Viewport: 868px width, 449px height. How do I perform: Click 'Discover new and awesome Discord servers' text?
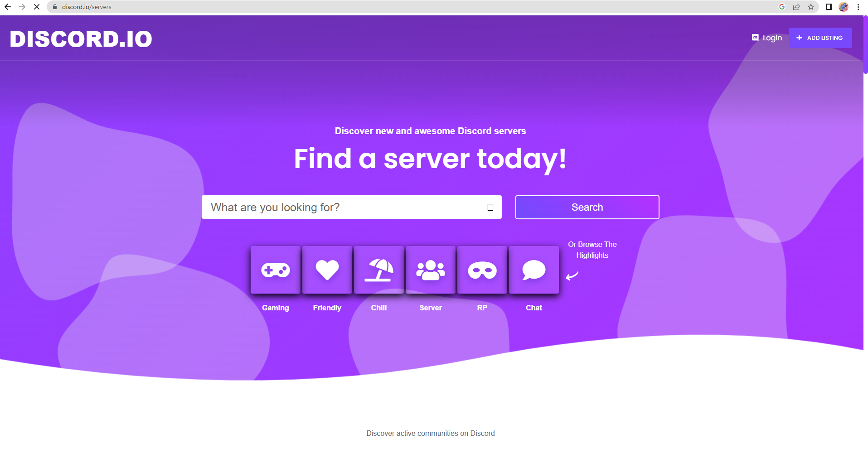click(x=431, y=131)
